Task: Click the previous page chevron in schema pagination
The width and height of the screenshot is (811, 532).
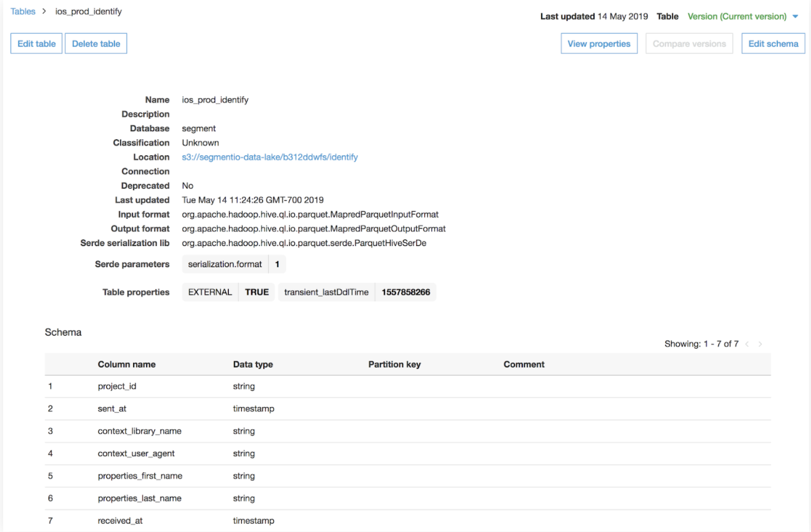Action: [746, 344]
